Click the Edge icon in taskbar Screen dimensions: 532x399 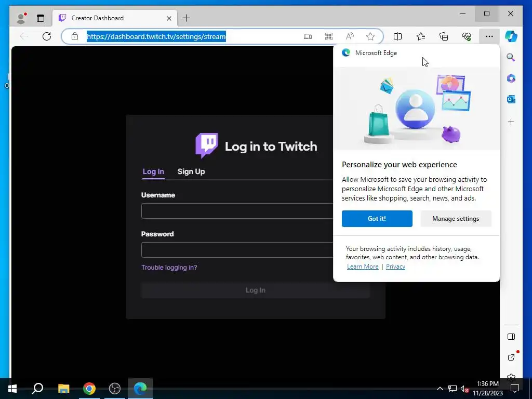[x=140, y=389]
